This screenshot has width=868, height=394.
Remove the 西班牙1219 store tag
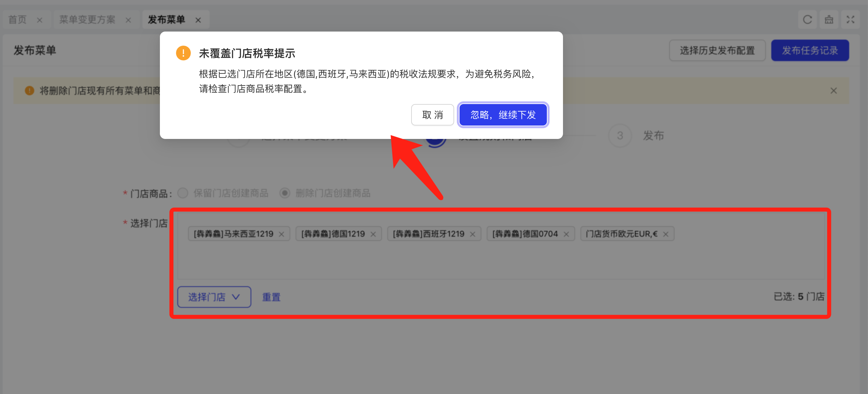[x=472, y=234]
